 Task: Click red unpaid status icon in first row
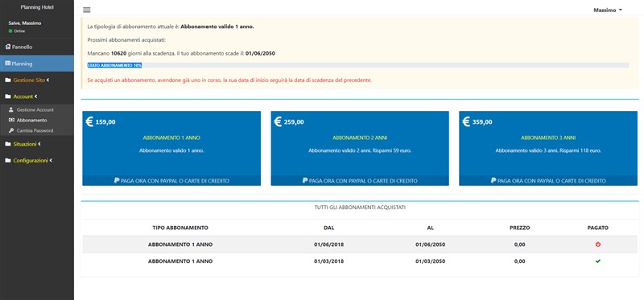point(598,245)
